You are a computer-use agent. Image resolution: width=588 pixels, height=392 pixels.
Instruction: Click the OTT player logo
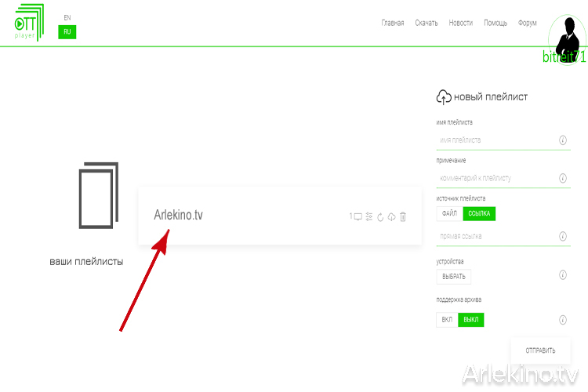pyautogui.click(x=29, y=23)
